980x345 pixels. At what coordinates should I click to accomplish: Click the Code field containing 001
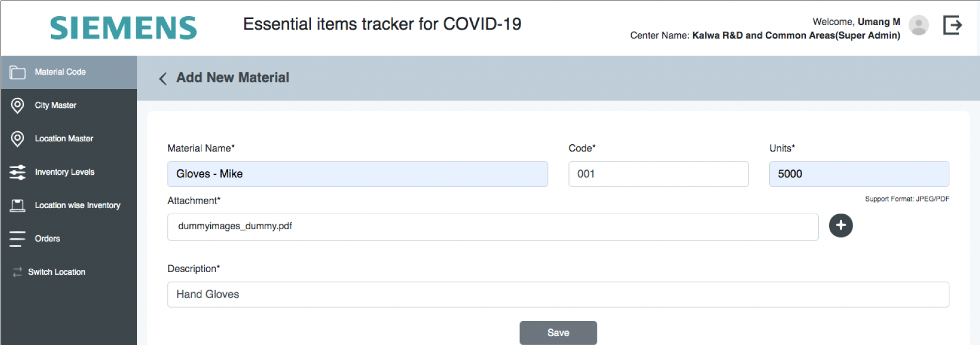pyautogui.click(x=658, y=174)
